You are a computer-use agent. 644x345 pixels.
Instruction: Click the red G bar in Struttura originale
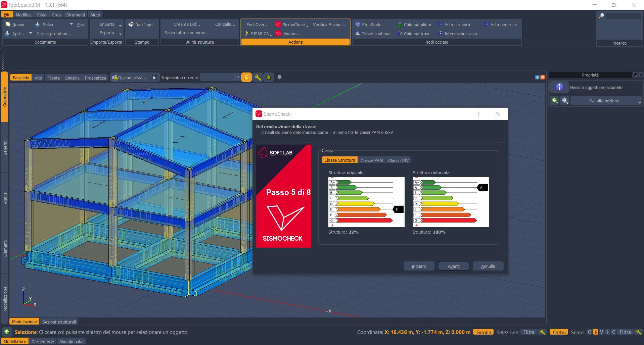point(365,220)
